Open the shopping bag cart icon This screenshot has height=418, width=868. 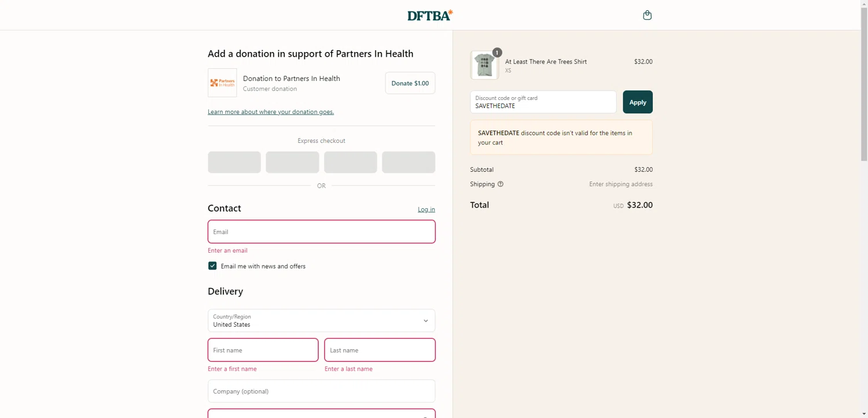pos(647,15)
